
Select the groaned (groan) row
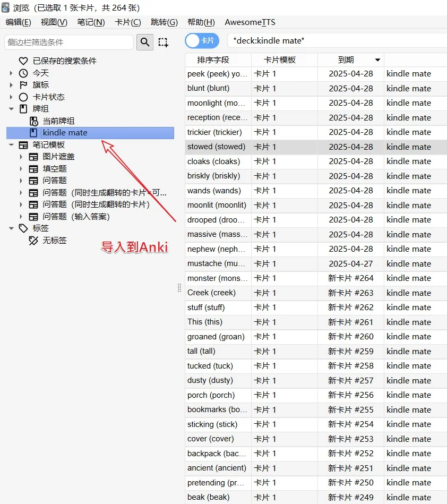(316, 337)
